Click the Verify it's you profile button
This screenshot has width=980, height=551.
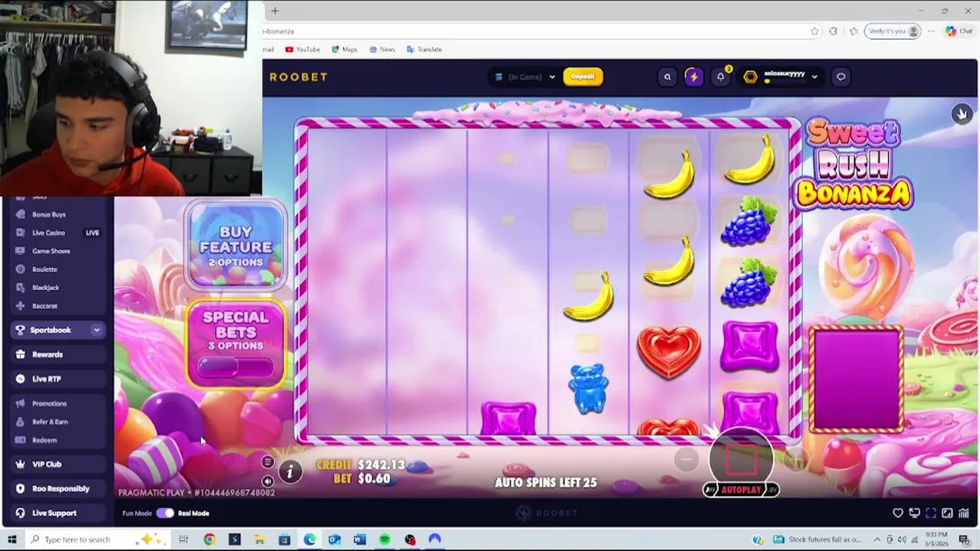tap(893, 31)
